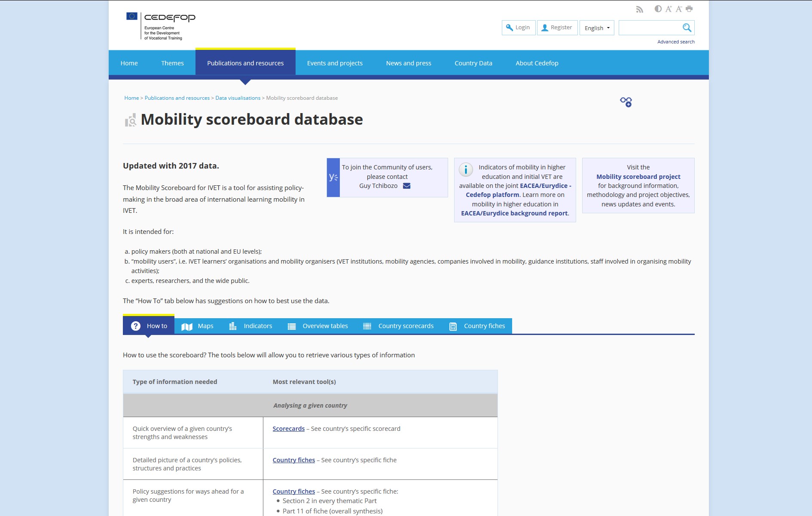Open the English language dropdown
The width and height of the screenshot is (812, 516).
597,28
